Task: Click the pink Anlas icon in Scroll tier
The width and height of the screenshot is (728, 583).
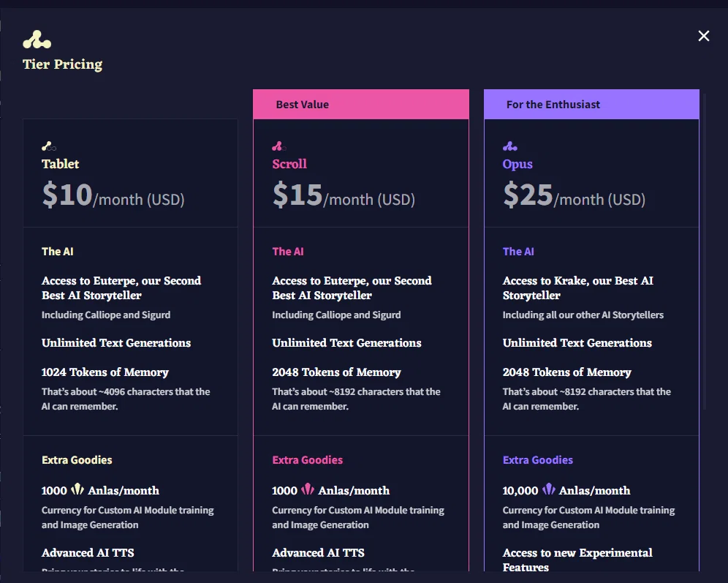Action: point(308,489)
